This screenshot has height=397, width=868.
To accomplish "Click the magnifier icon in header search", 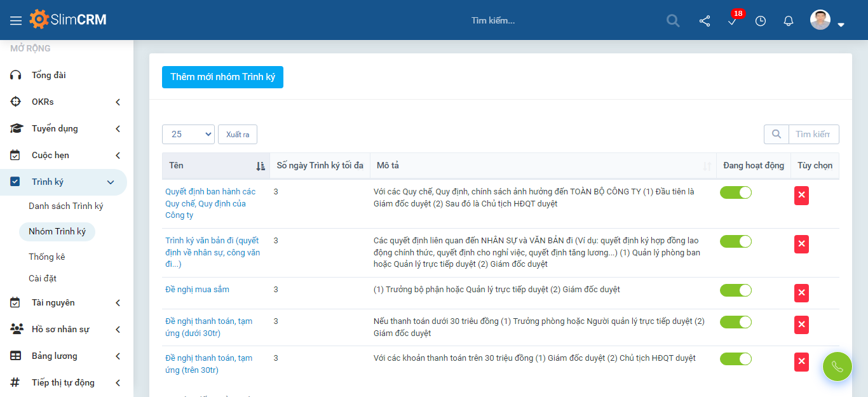I will (x=673, y=21).
